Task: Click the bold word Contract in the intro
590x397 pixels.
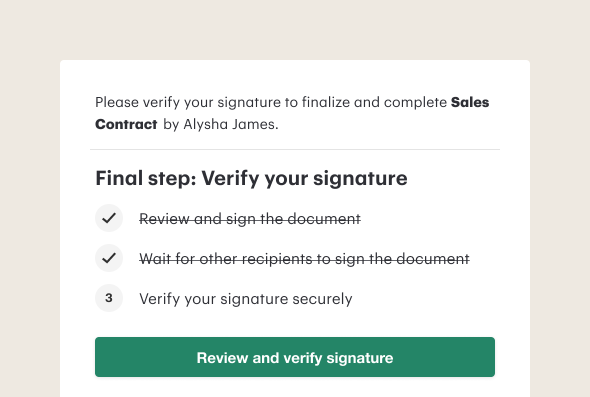Action: [126, 124]
